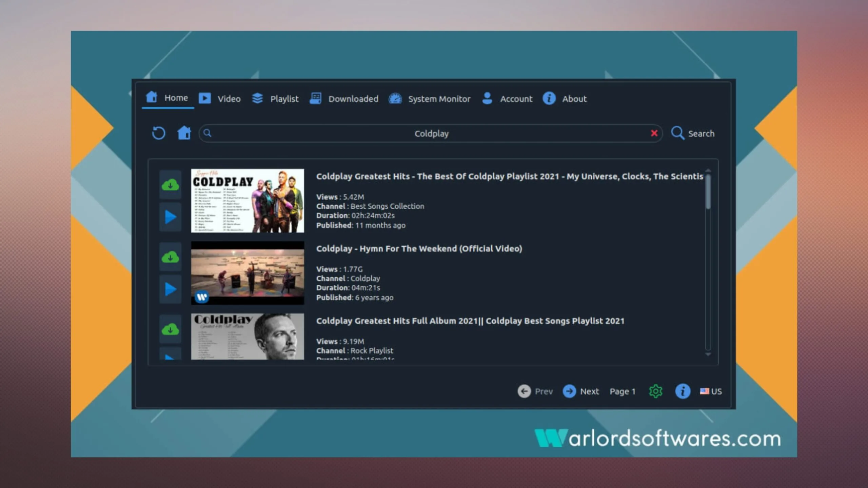Click the results list vertical scrollbar handle
This screenshot has height=488, width=868.
pos(708,191)
